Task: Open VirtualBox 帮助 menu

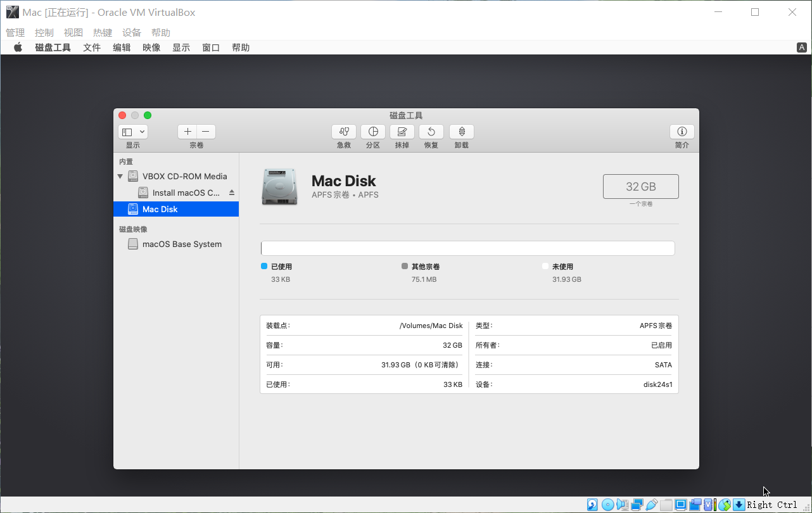Action: (x=161, y=32)
